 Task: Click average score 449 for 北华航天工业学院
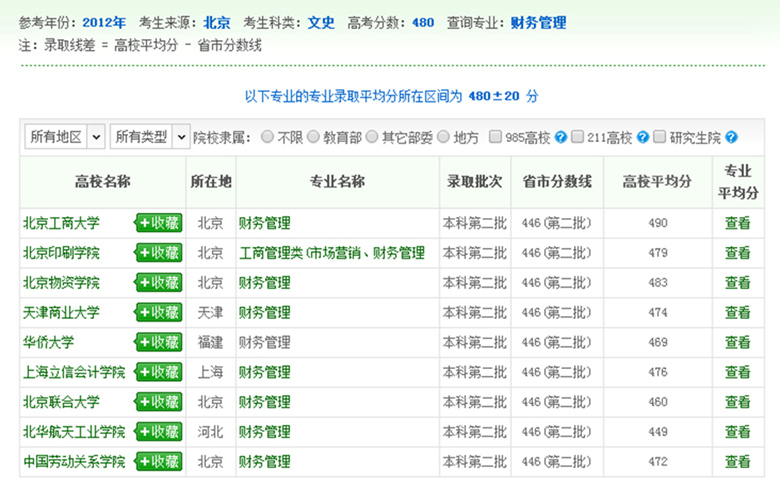pos(658,432)
